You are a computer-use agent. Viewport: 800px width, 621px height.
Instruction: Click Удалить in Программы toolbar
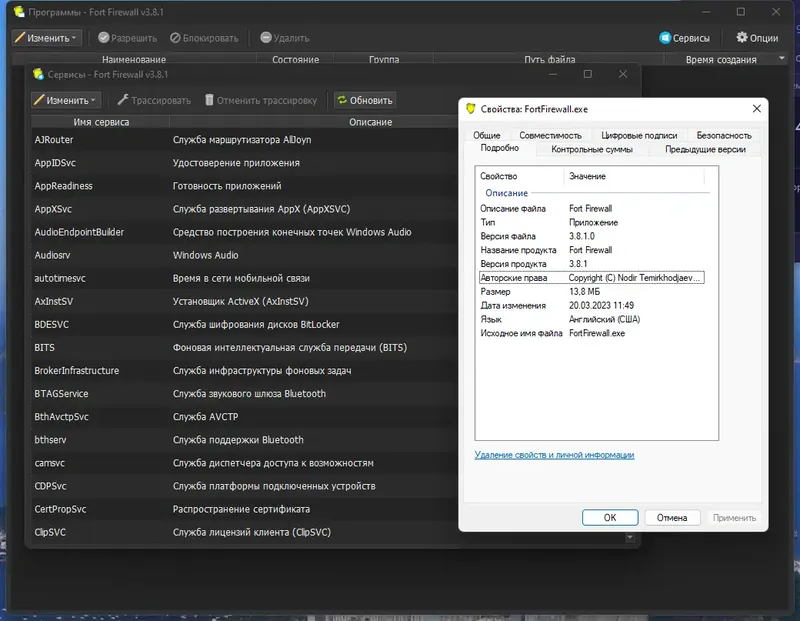[285, 38]
